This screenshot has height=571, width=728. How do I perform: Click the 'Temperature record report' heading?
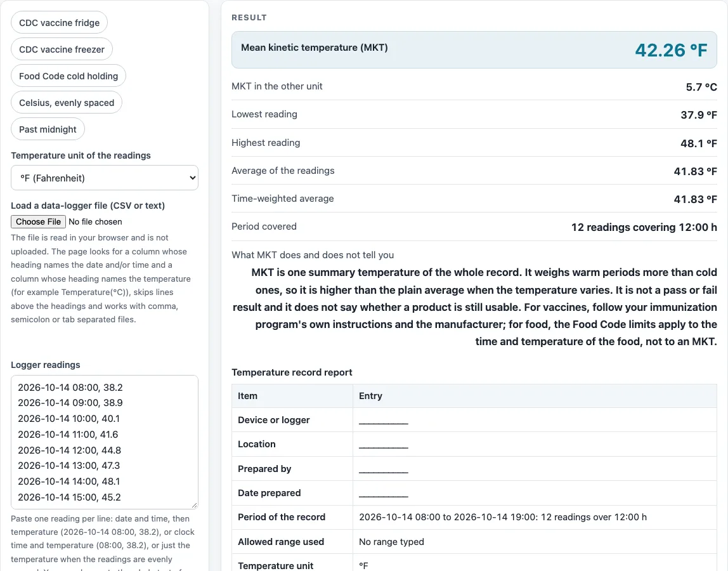292,372
